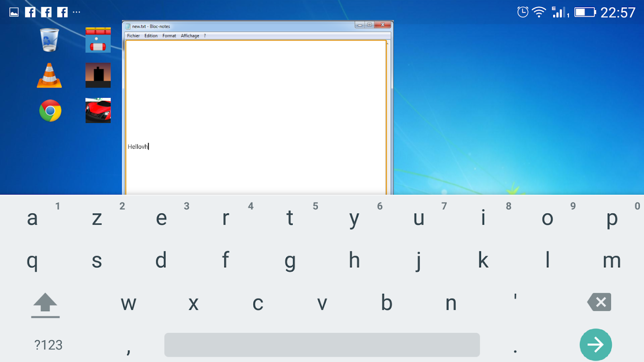
Task: Open the Affichage menu in Bloc-notes
Action: pos(190,36)
